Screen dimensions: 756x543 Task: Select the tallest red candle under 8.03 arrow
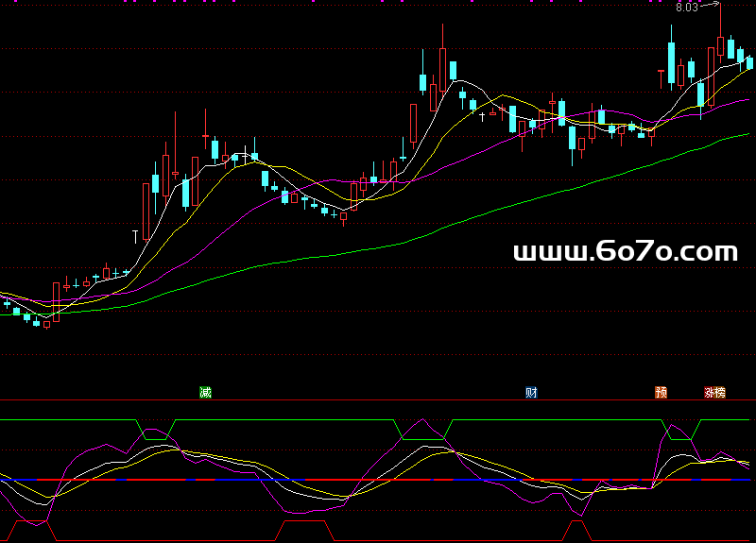click(x=720, y=42)
